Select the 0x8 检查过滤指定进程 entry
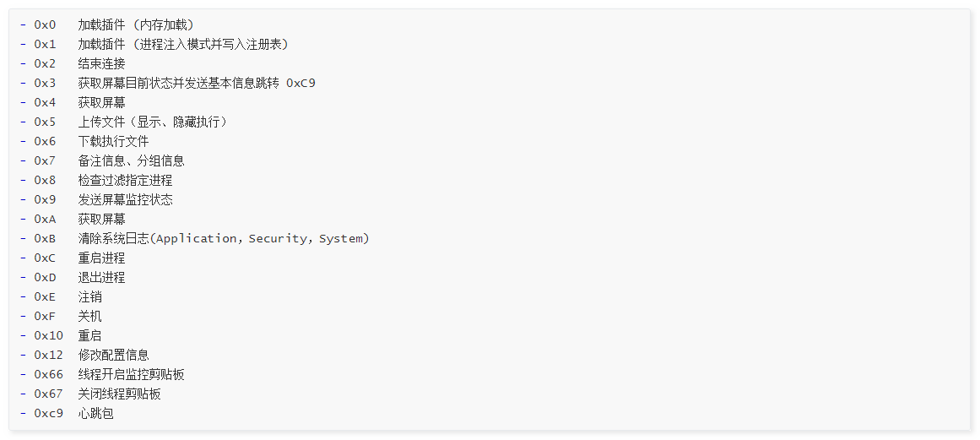 [125, 180]
